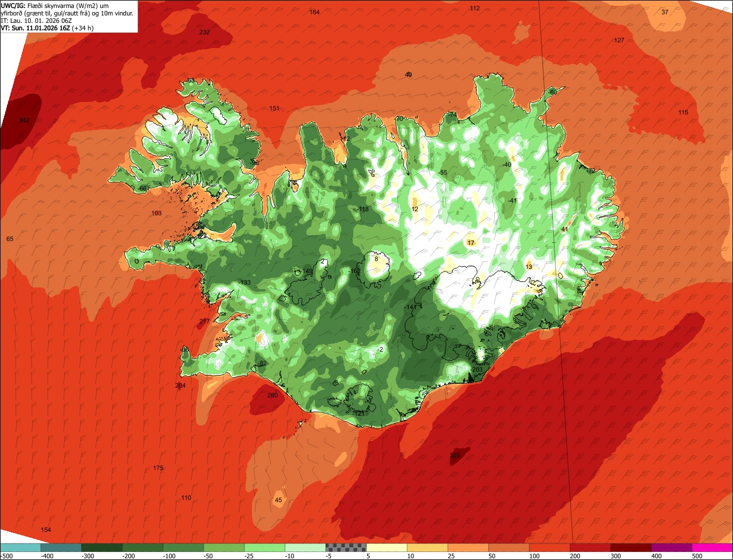733x560 pixels.
Task: Select the value -162 on the map
Action: [355, 271]
